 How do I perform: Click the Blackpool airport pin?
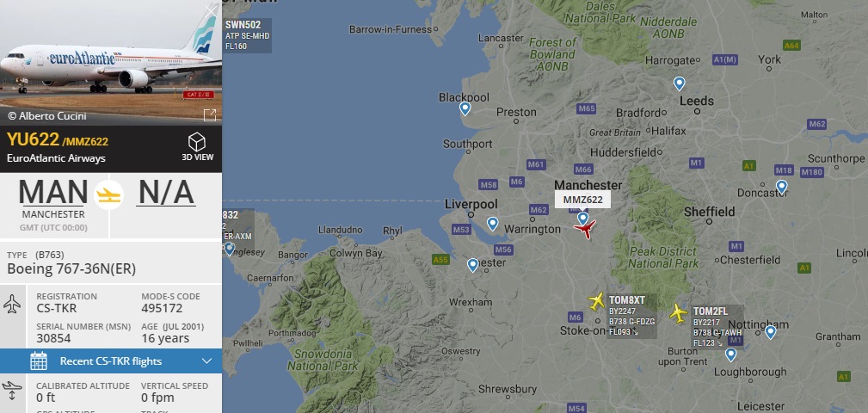pos(465,108)
